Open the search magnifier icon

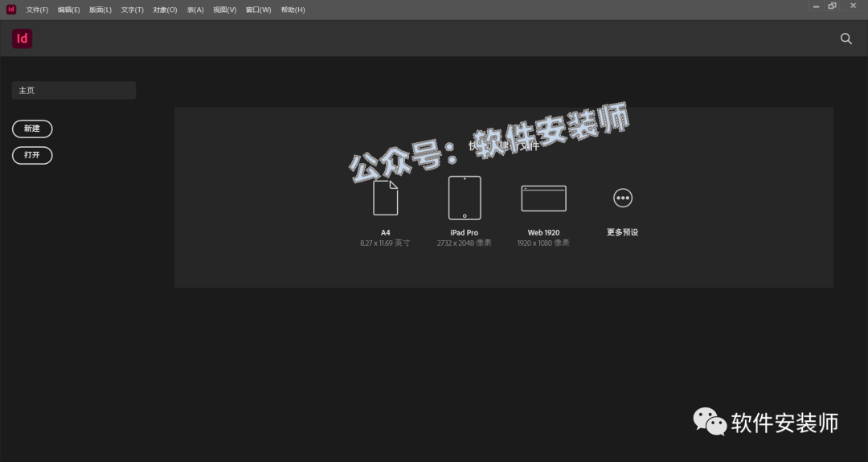pos(845,39)
